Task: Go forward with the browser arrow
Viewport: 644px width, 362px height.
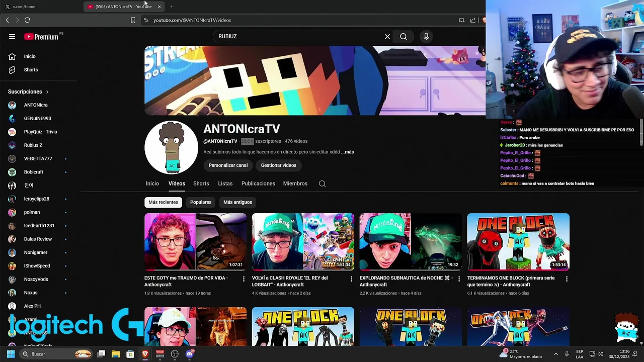Action: [x=17, y=20]
